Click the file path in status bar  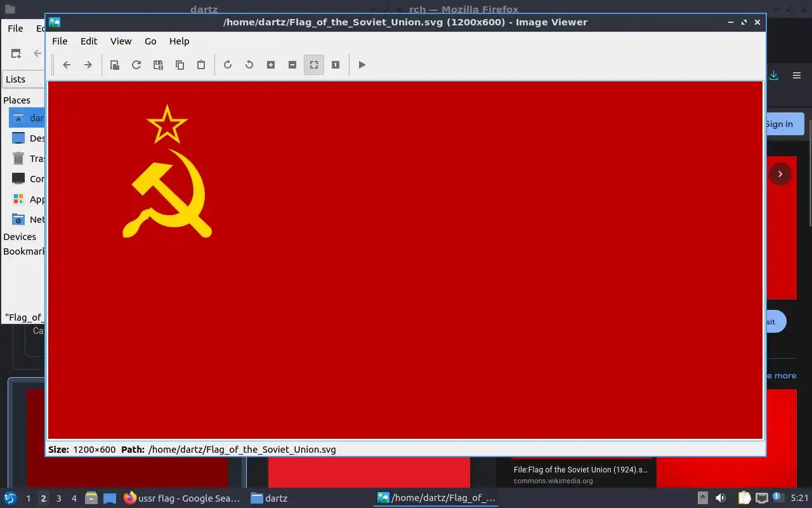(242, 450)
